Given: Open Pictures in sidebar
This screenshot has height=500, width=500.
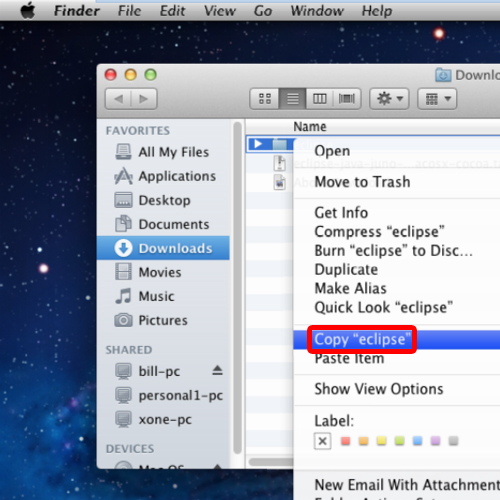Looking at the screenshot, I should (163, 320).
